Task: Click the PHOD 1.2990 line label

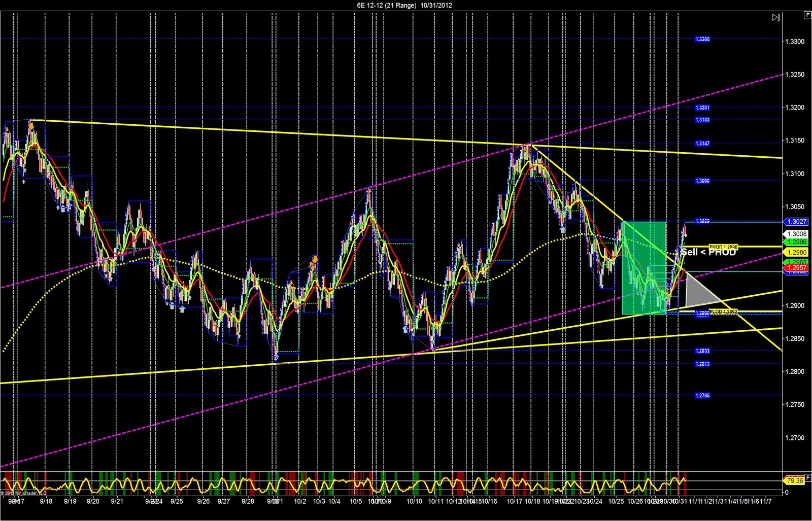Action: [724, 247]
